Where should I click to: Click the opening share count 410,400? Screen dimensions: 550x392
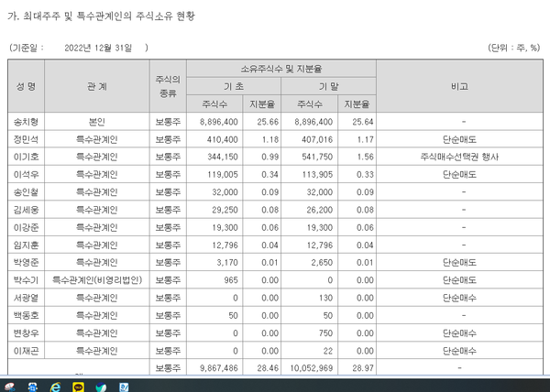coord(223,139)
